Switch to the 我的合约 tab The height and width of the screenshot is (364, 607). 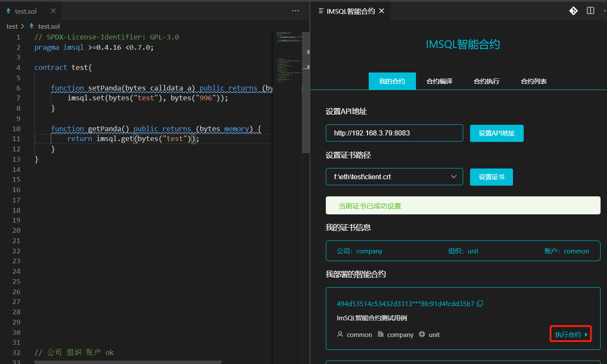click(x=392, y=81)
